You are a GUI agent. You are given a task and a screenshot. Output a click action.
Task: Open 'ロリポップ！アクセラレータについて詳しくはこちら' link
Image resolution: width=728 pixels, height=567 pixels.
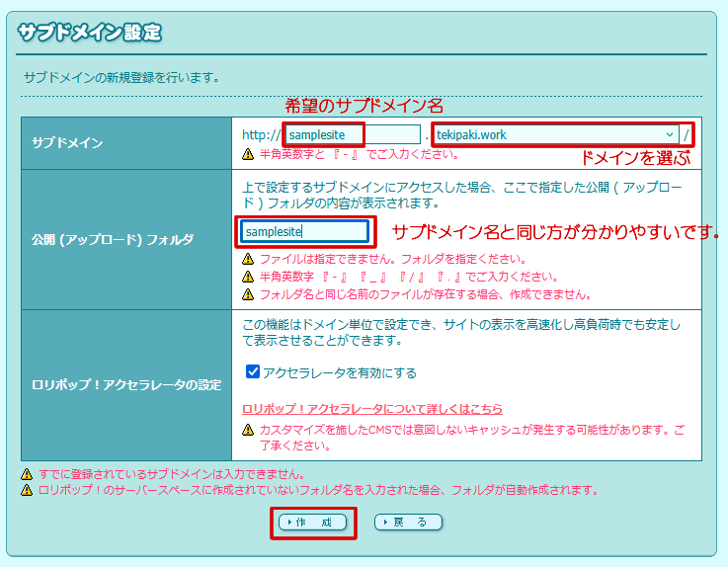pyautogui.click(x=371, y=408)
